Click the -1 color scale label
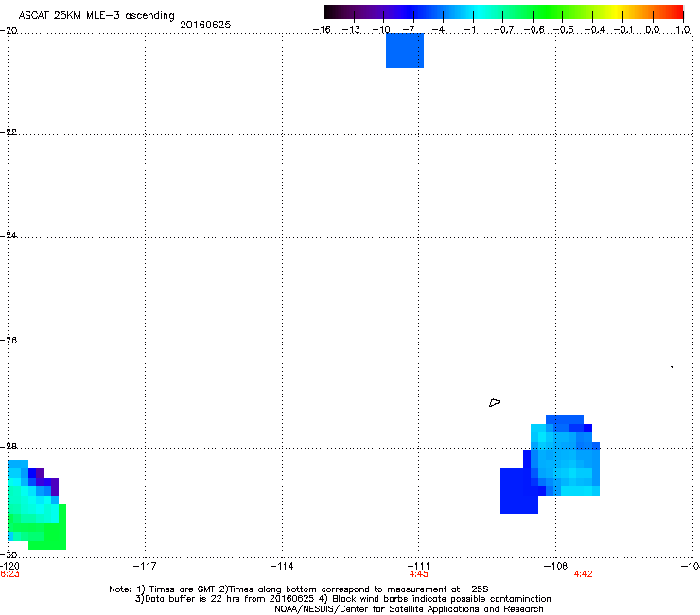The height and width of the screenshot is (615, 700). pos(469,30)
